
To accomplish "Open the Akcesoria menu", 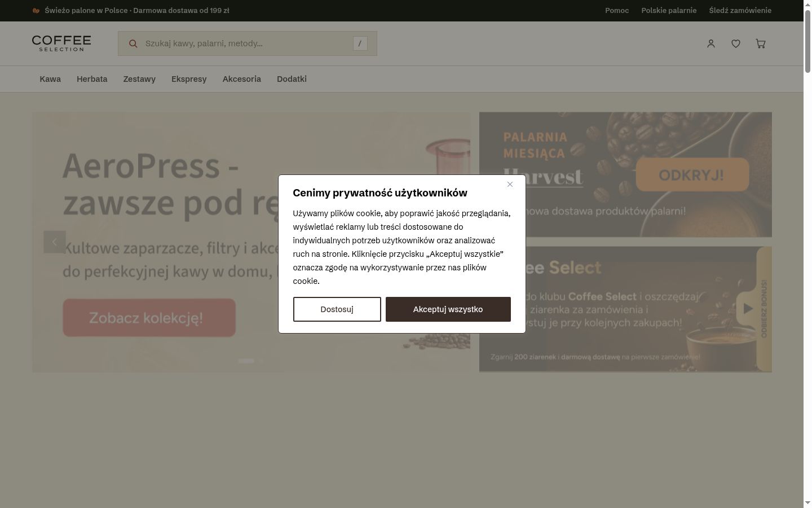I will click(242, 79).
